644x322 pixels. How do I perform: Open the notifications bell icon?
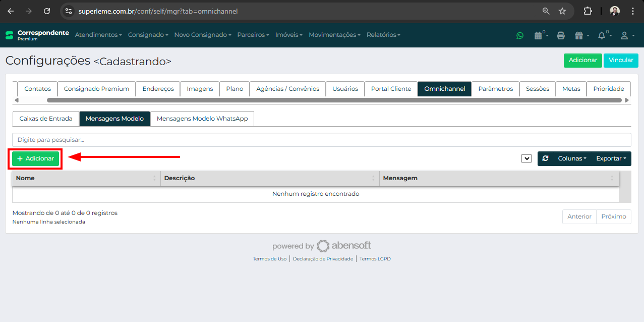pyautogui.click(x=603, y=35)
